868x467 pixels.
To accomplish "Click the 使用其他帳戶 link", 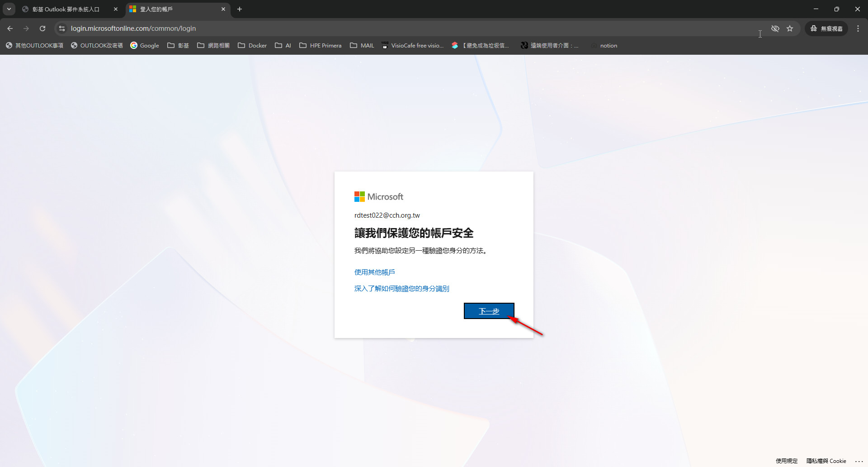I will tap(374, 272).
